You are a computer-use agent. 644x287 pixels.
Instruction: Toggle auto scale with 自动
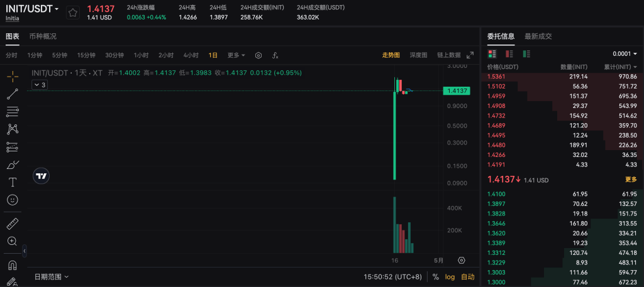tap(467, 277)
